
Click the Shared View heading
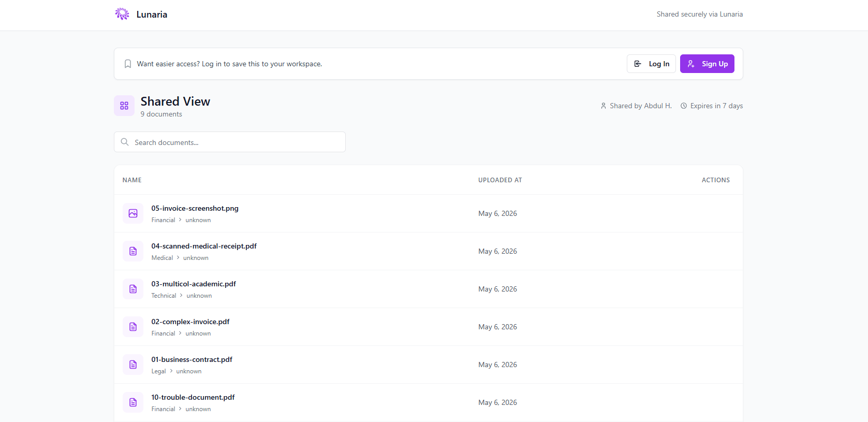(175, 101)
